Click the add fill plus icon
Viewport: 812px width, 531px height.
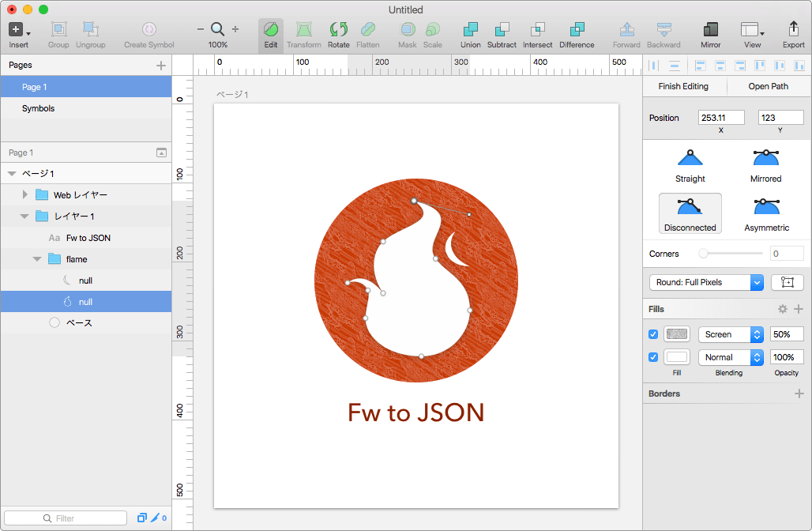pos(799,309)
